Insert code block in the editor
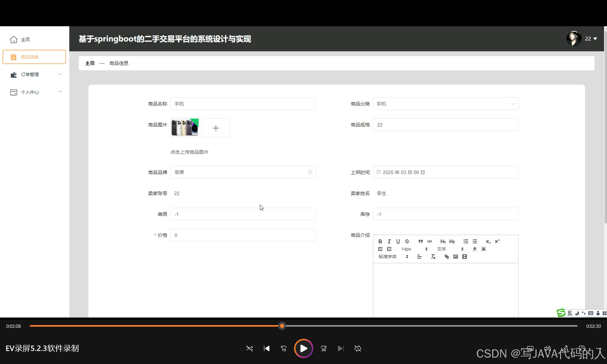607x364 pixels. pos(429,241)
